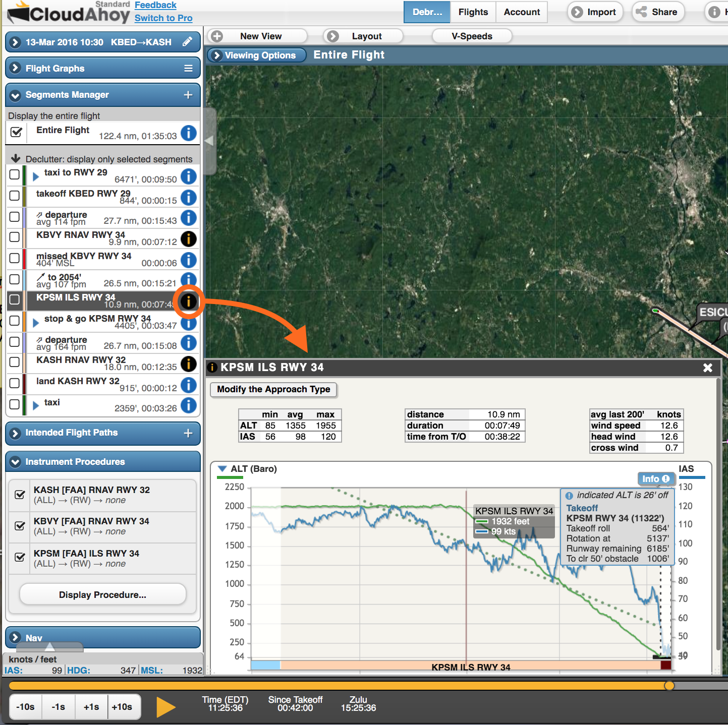Check the land KASH RWY 32 box

(x=15, y=383)
